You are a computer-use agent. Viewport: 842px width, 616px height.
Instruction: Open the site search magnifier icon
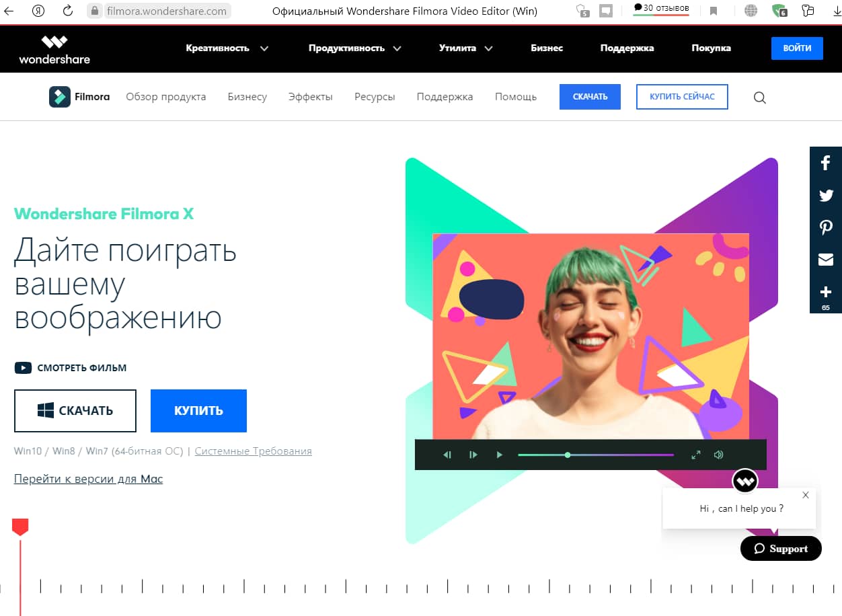tap(759, 98)
